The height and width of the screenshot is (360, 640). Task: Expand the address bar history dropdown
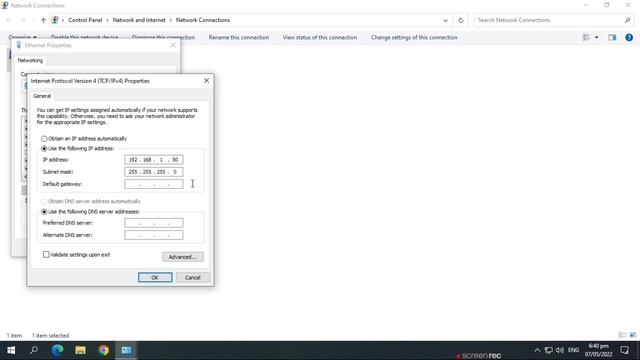click(x=445, y=20)
